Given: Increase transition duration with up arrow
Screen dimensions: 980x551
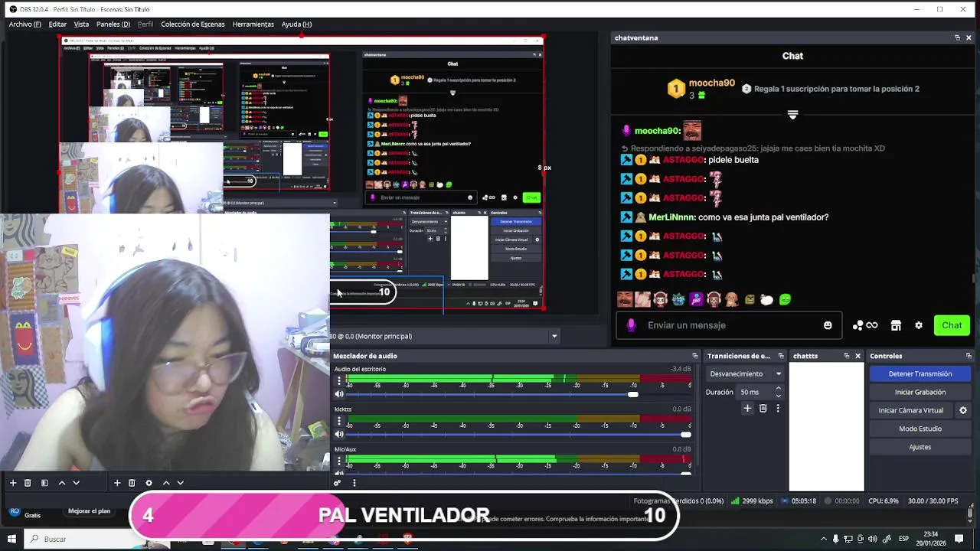Looking at the screenshot, I should 778,389.
